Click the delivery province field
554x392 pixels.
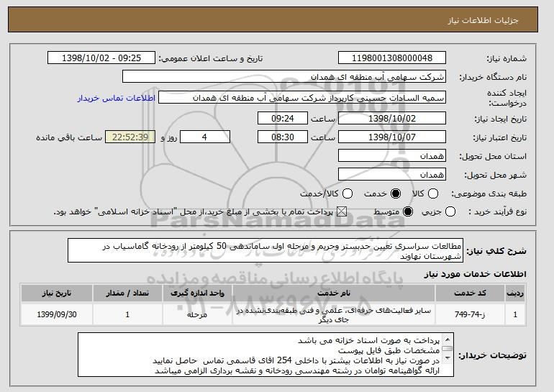392,156
